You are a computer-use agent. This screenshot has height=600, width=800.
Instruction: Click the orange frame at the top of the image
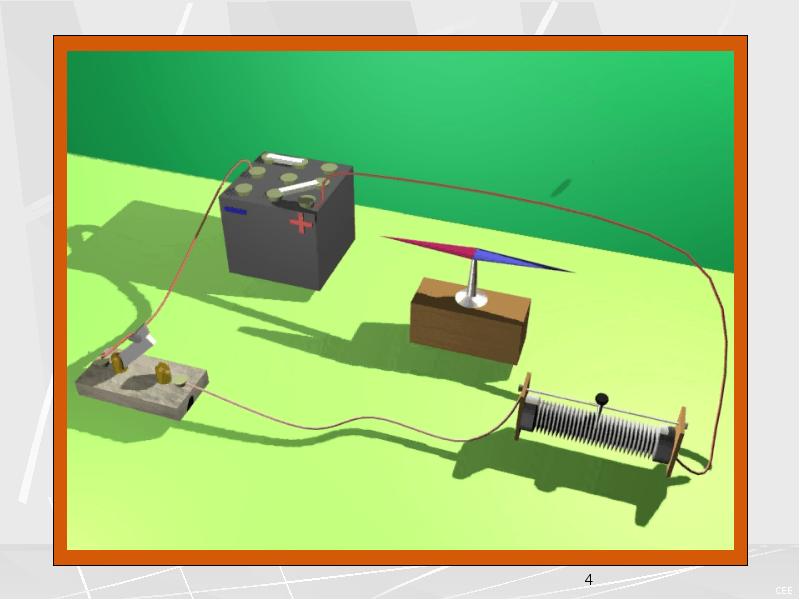tap(400, 44)
